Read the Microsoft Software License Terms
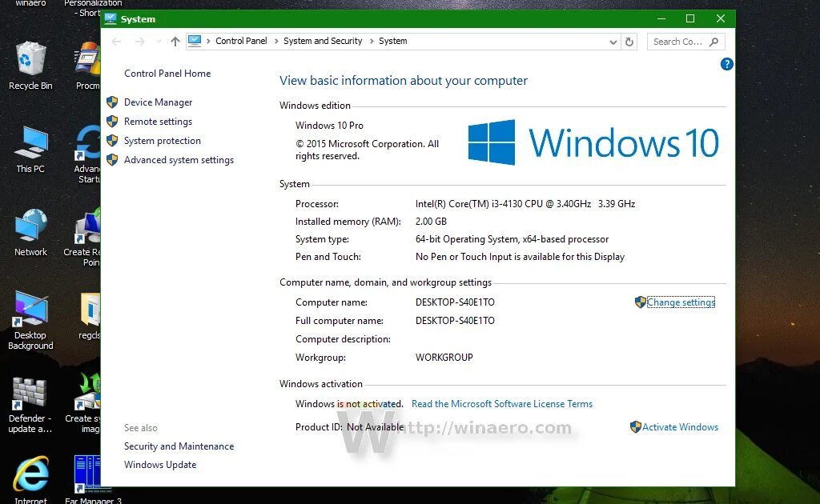The height and width of the screenshot is (504, 820). coord(502,404)
